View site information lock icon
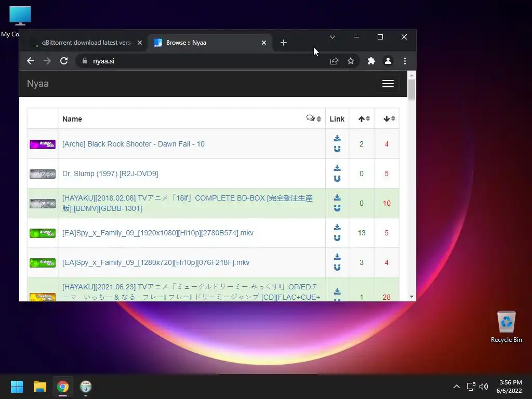 85,61
